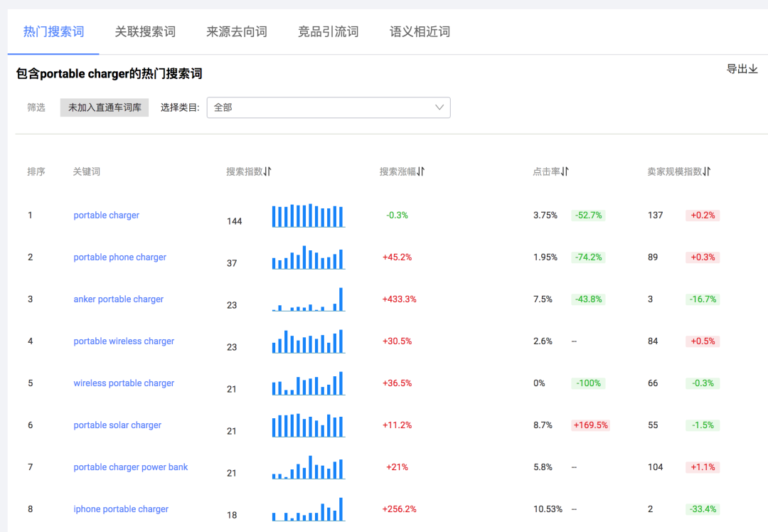Toggle the 未加入直通车词库 filter
Viewport: 768px width, 532px height.
(x=104, y=107)
